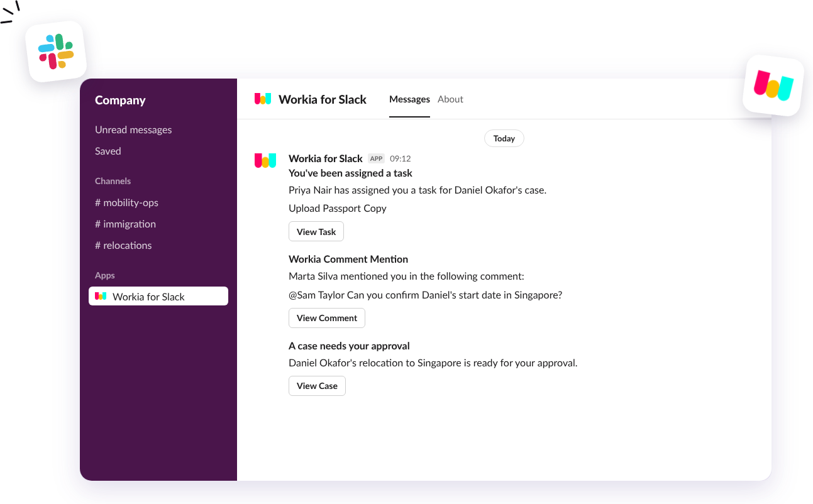
Task: Switch to the About tab
Action: click(x=450, y=99)
